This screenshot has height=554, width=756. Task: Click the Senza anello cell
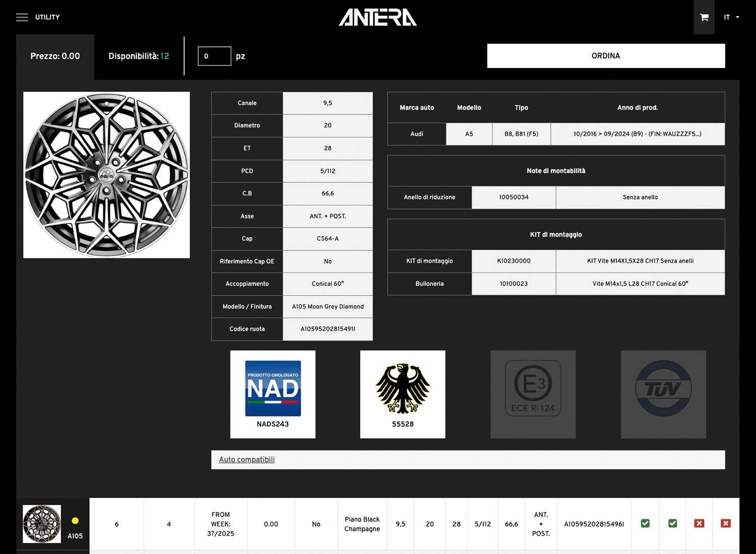[x=640, y=197]
